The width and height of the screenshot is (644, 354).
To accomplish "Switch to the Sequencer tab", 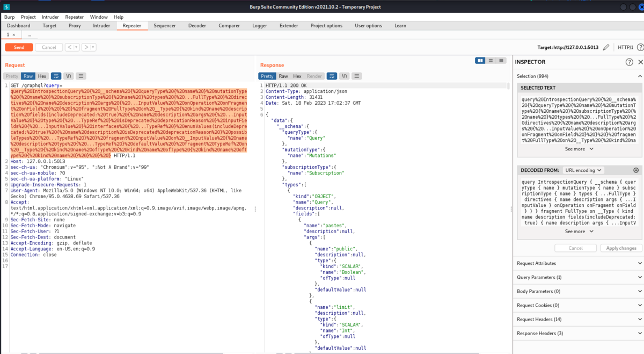I will click(164, 25).
